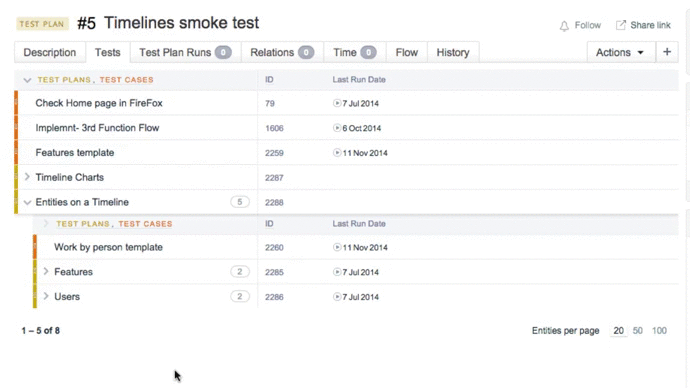Click the title Timelines smoke test
The height and width of the screenshot is (388, 690).
(181, 22)
